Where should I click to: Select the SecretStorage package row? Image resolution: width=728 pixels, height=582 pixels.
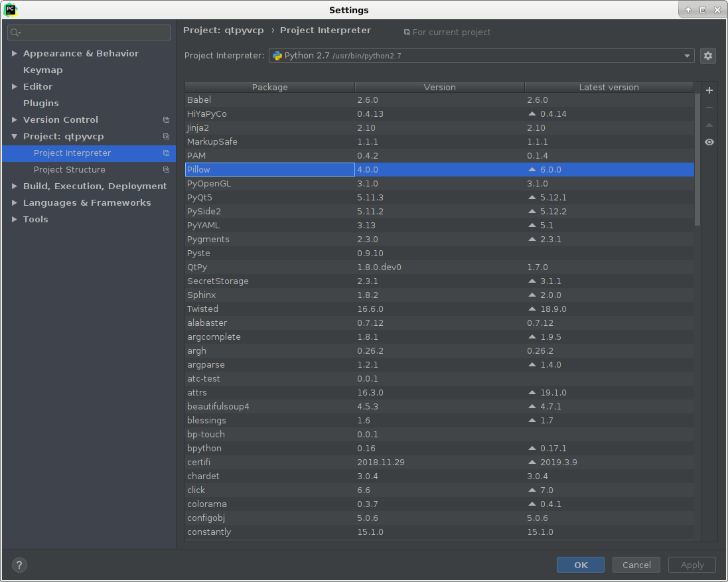pos(440,281)
